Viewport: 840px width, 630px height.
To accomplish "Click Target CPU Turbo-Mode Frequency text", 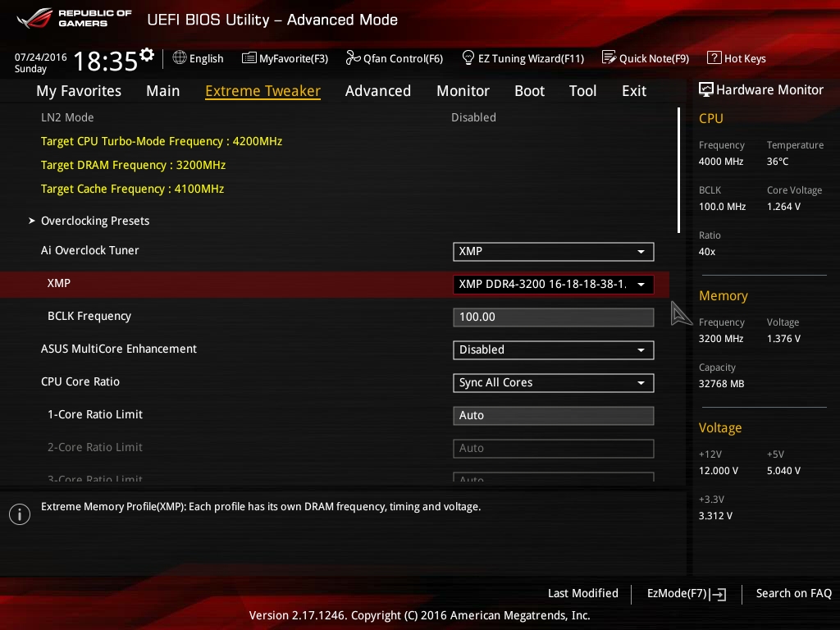I will pyautogui.click(x=162, y=141).
